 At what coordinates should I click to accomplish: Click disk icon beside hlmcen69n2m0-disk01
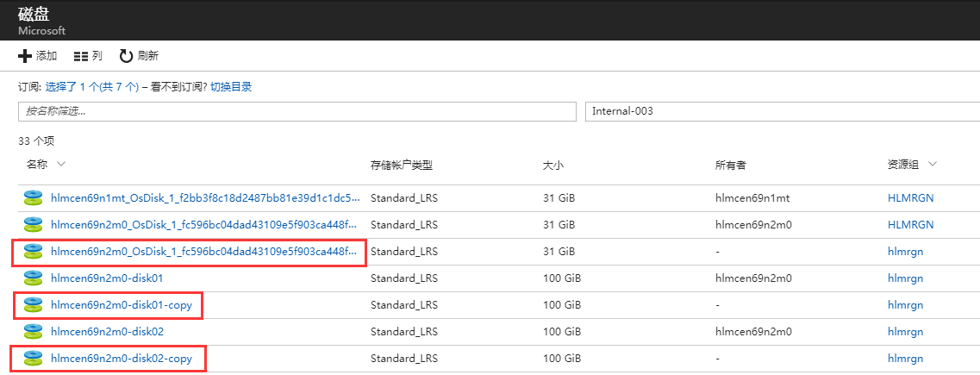33,278
